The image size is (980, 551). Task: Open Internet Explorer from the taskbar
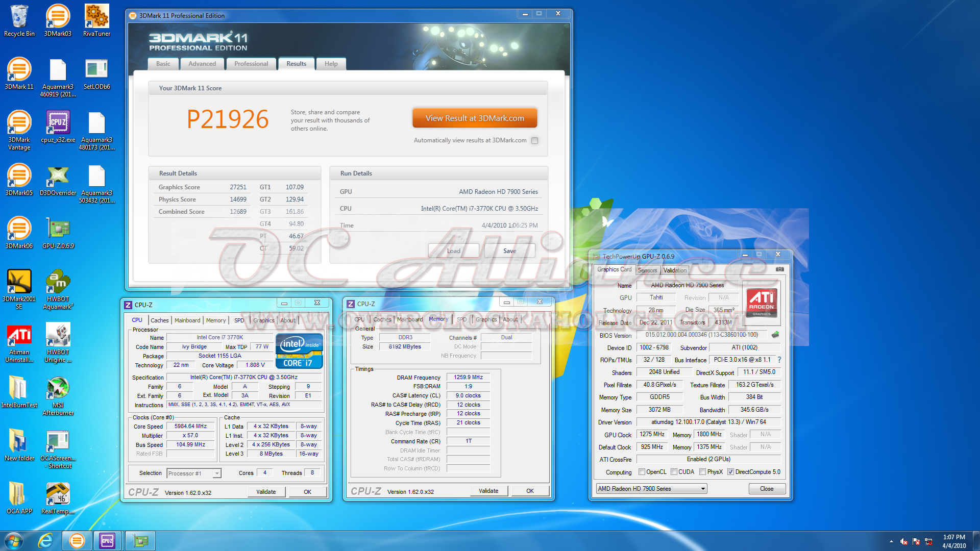[45, 541]
